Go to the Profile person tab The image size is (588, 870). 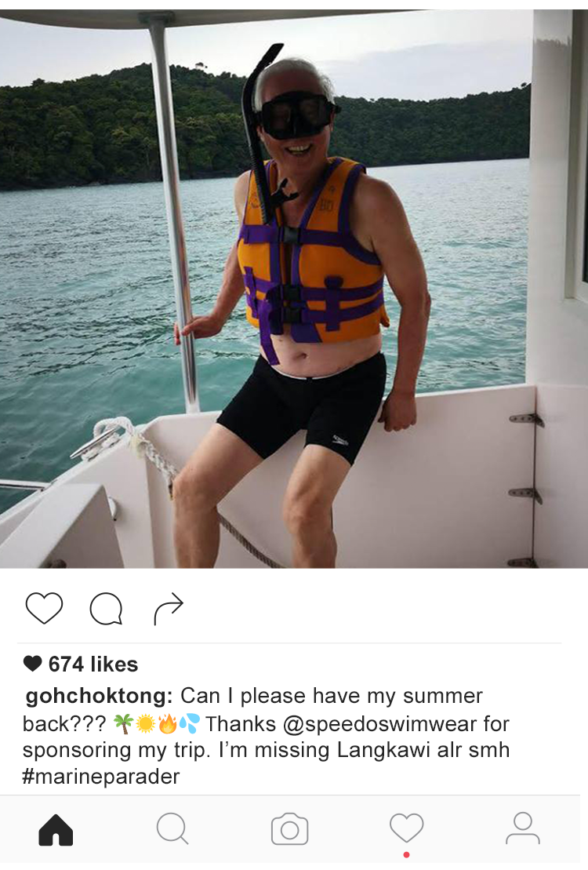point(522,828)
